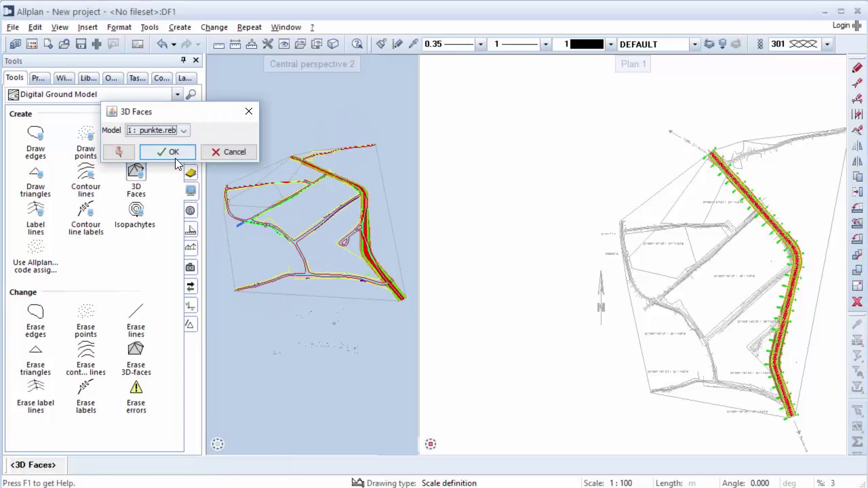
Task: Switch to the Lib... palette tab
Action: point(88,78)
